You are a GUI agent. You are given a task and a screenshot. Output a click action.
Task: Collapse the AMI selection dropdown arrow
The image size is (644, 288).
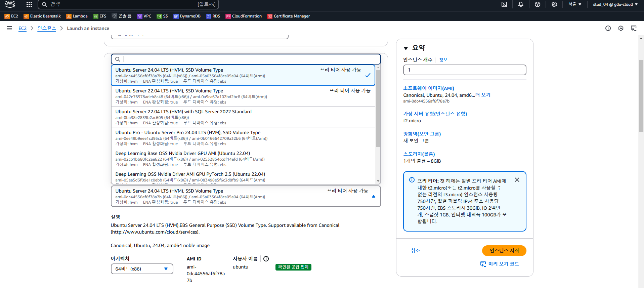pos(374,196)
